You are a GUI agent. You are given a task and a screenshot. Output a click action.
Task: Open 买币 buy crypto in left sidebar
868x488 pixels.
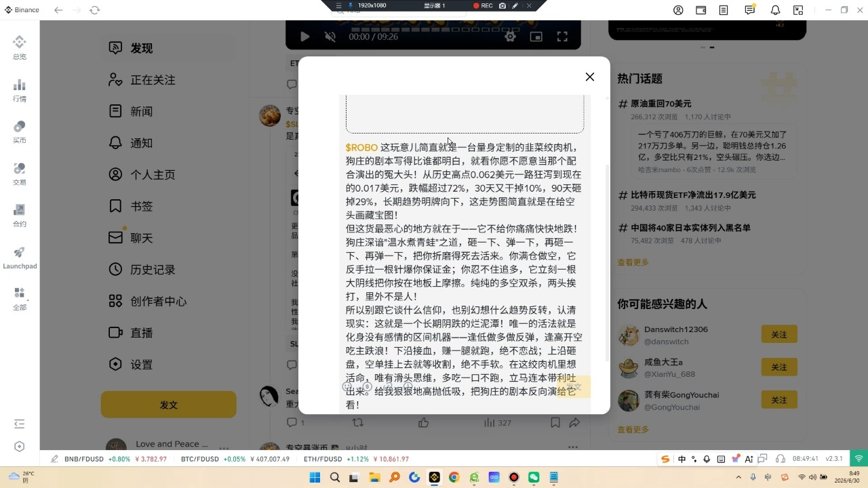coord(20,132)
